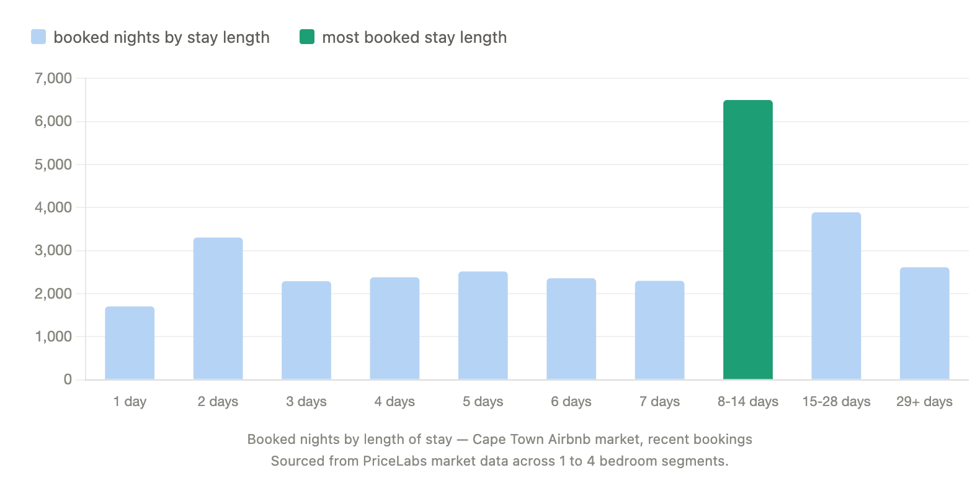The width and height of the screenshot is (980, 488).
Task: Click the '8-14 days' axis label
Action: (748, 402)
